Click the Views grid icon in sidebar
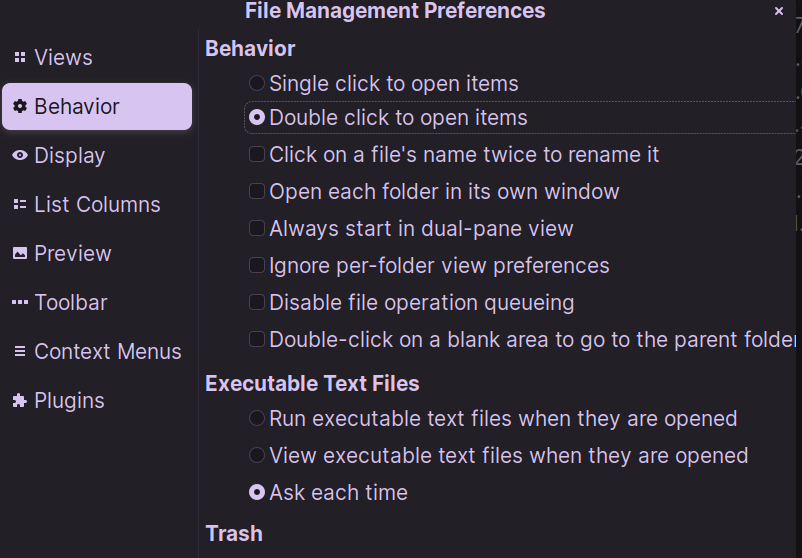The height and width of the screenshot is (558, 802). click(20, 57)
